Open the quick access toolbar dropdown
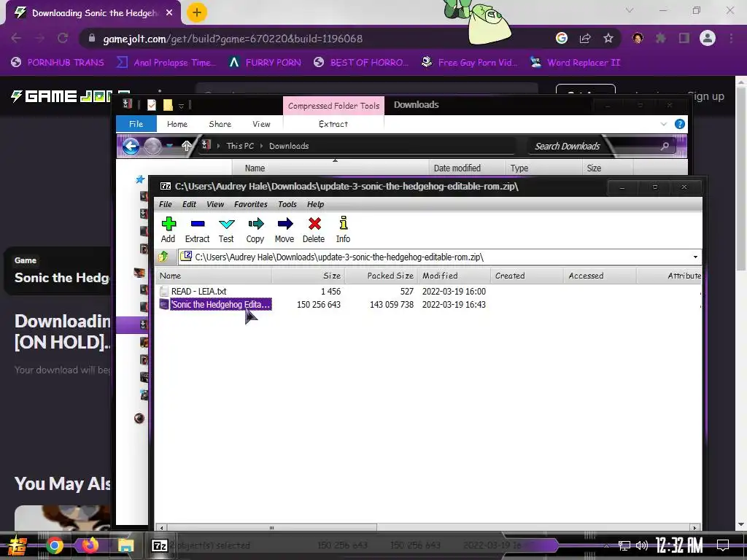The height and width of the screenshot is (560, 747). [x=181, y=105]
